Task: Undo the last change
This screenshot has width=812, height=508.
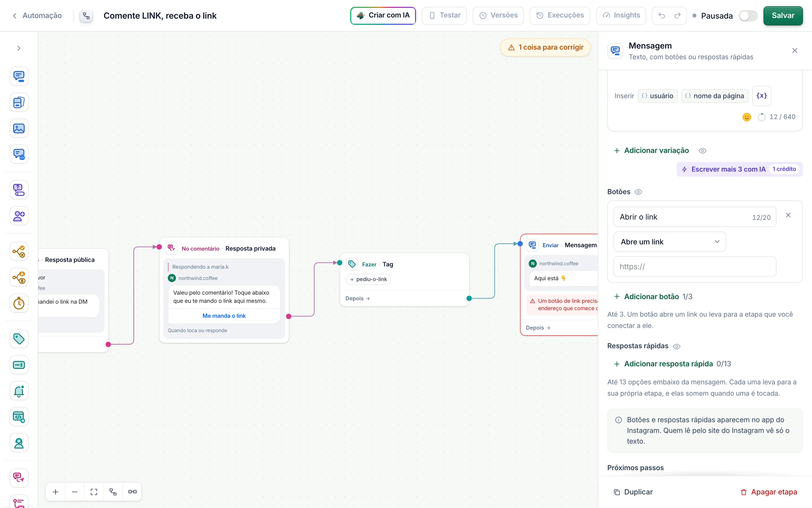Action: point(662,16)
